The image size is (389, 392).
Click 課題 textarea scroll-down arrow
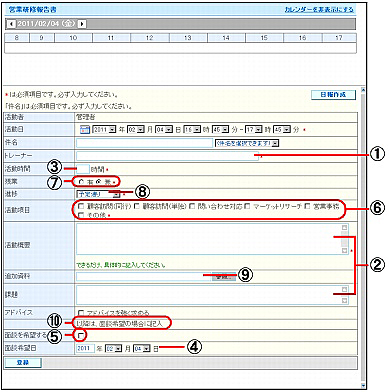pos(345,301)
